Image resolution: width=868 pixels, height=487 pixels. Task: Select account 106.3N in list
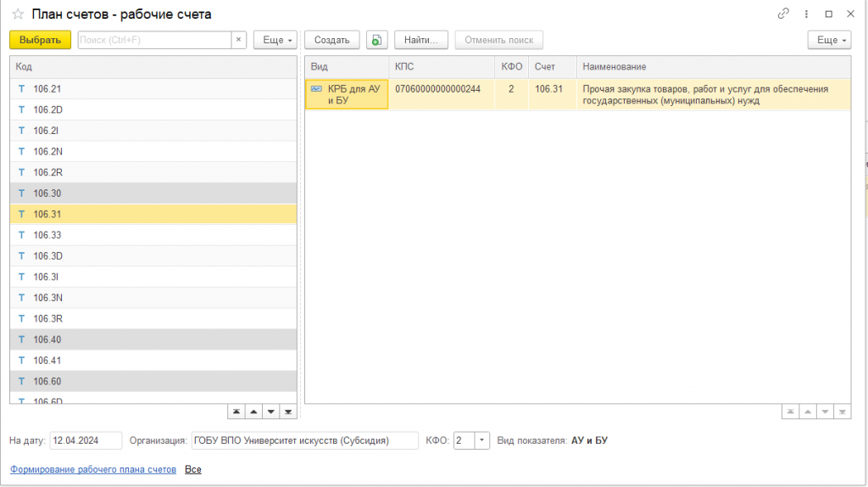153,298
